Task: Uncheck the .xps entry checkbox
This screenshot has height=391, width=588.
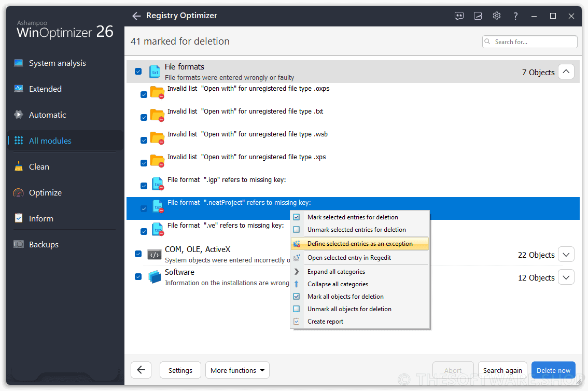Action: [144, 163]
